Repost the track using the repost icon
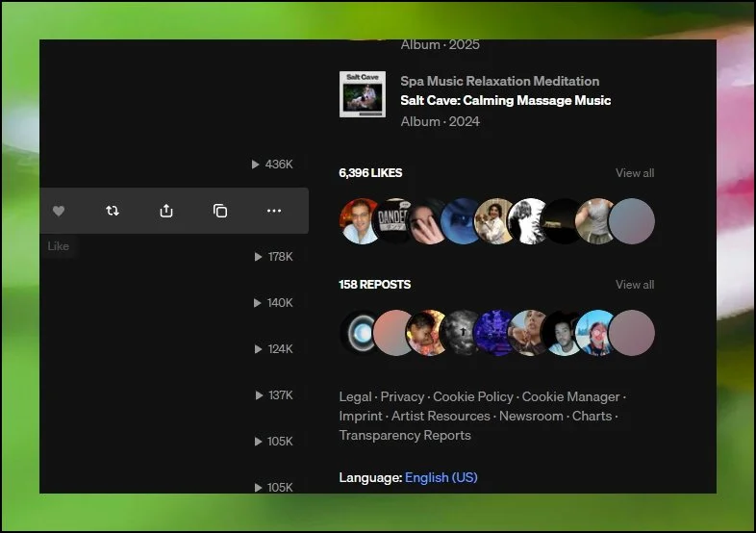 click(x=113, y=211)
